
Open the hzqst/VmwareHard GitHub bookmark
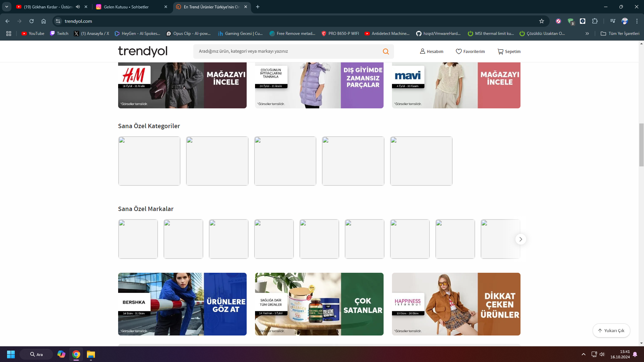click(438, 34)
